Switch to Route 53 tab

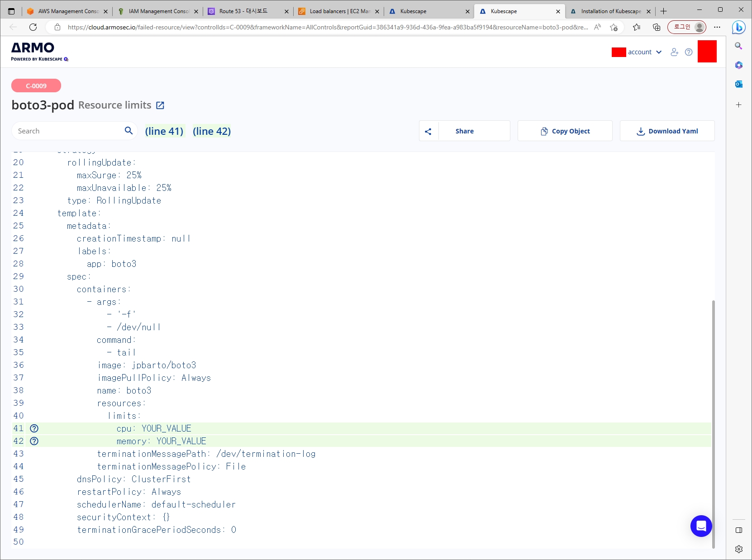248,11
